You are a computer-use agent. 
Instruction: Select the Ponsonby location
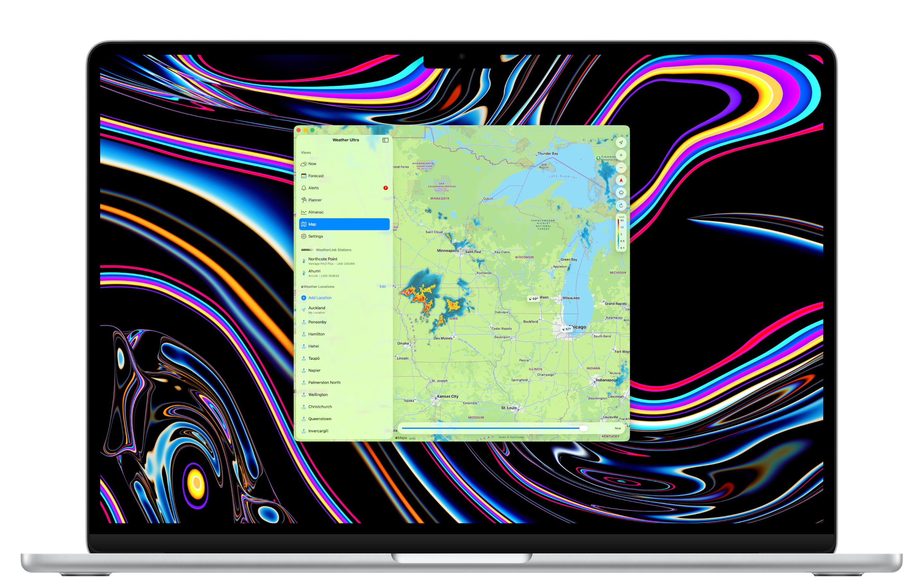[x=344, y=322]
